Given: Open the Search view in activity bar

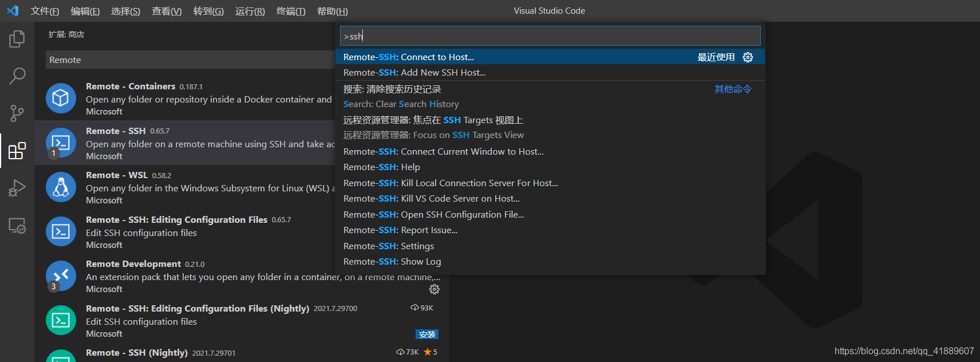Looking at the screenshot, I should (17, 76).
